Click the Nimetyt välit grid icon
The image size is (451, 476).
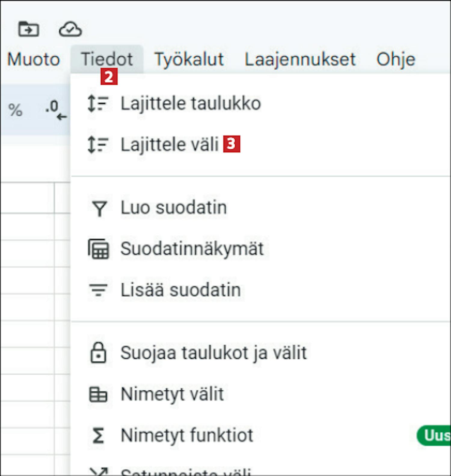[98, 395]
